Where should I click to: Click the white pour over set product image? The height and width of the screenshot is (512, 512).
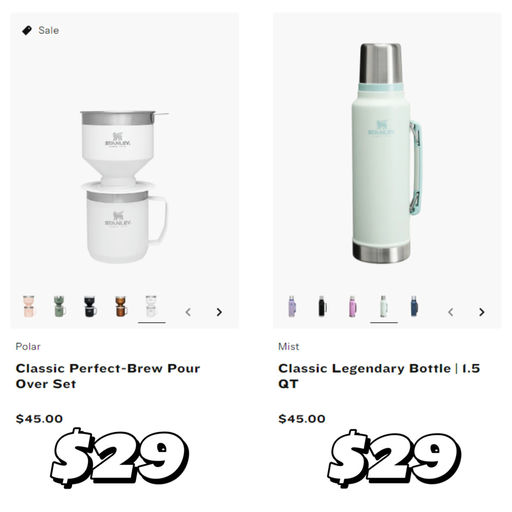pos(124,187)
